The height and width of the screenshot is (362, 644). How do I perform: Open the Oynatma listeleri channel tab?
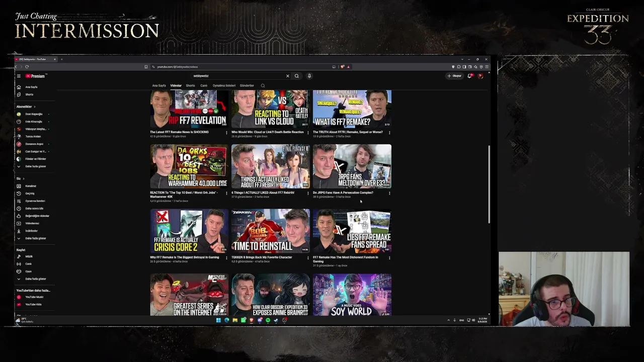[x=224, y=85]
